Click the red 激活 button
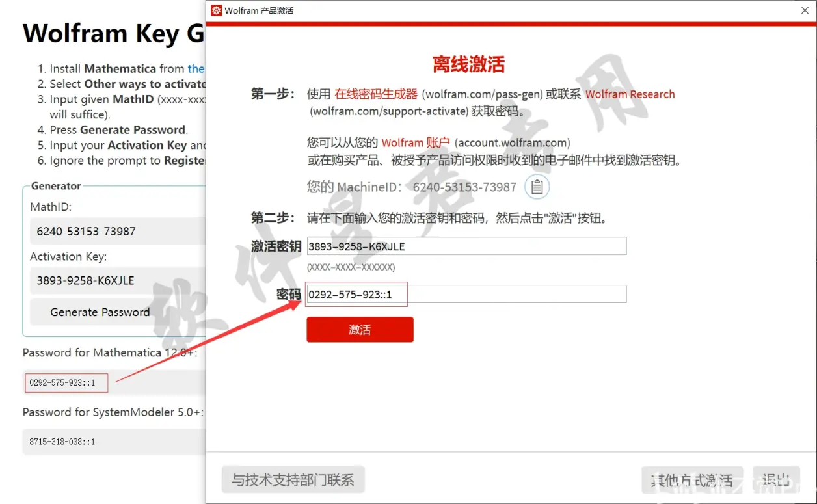The height and width of the screenshot is (504, 817). coord(360,330)
